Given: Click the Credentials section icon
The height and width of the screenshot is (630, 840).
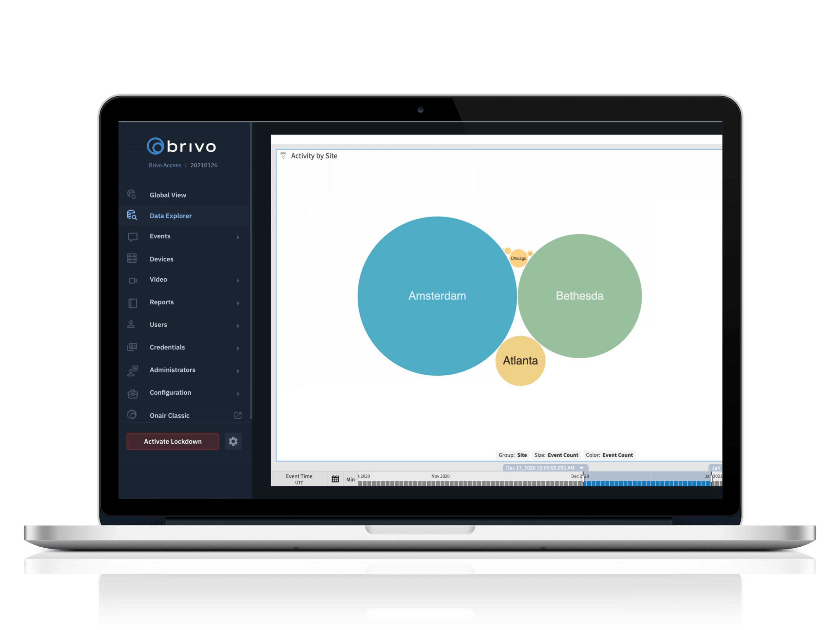Looking at the screenshot, I should pyautogui.click(x=132, y=346).
